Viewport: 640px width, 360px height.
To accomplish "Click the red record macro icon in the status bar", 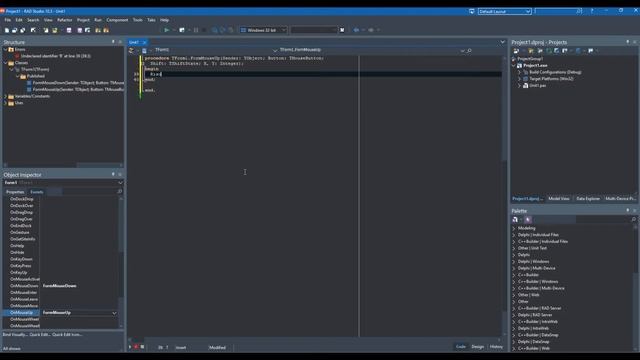I will tap(136, 347).
